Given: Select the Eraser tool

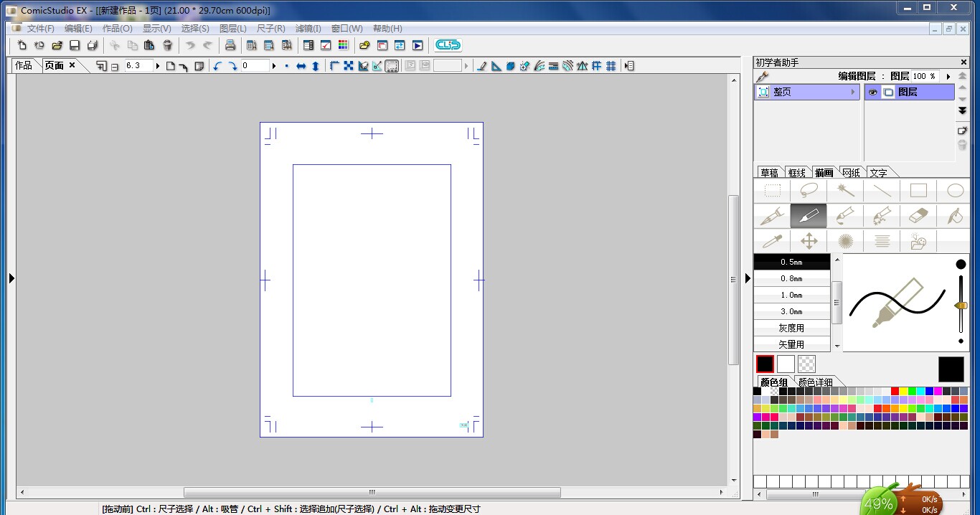Looking at the screenshot, I should pyautogui.click(x=918, y=215).
